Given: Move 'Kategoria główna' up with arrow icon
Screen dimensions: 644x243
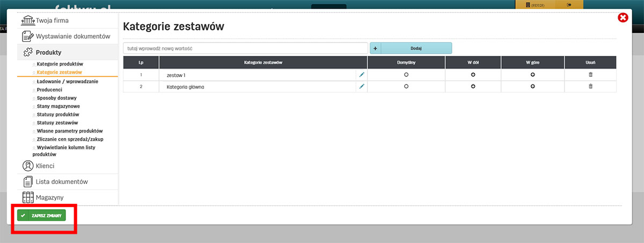Looking at the screenshot, I should pos(532,87).
